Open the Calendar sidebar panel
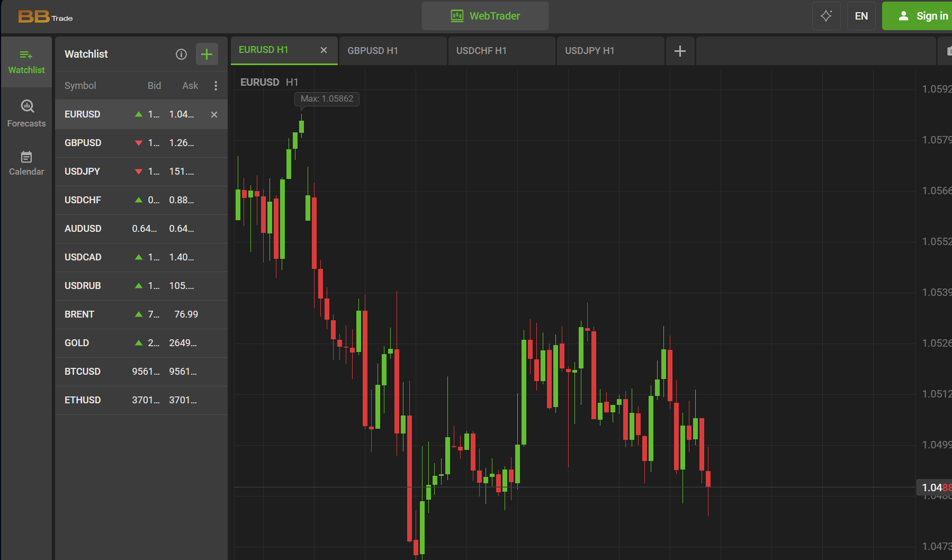The height and width of the screenshot is (560, 952). click(26, 163)
